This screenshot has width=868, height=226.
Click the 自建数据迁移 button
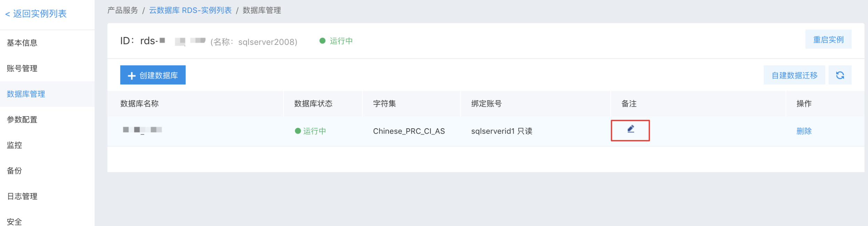[794, 75]
